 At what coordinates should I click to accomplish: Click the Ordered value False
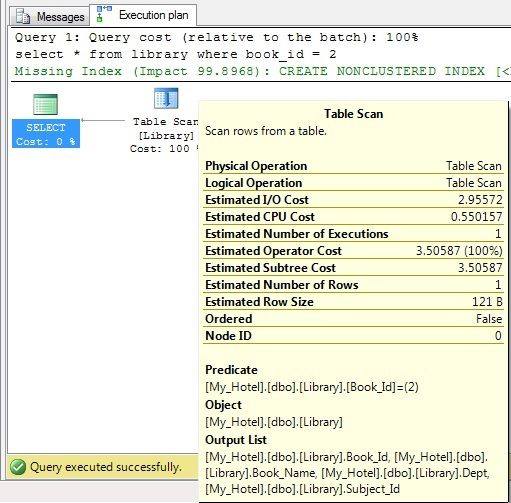tap(489, 319)
